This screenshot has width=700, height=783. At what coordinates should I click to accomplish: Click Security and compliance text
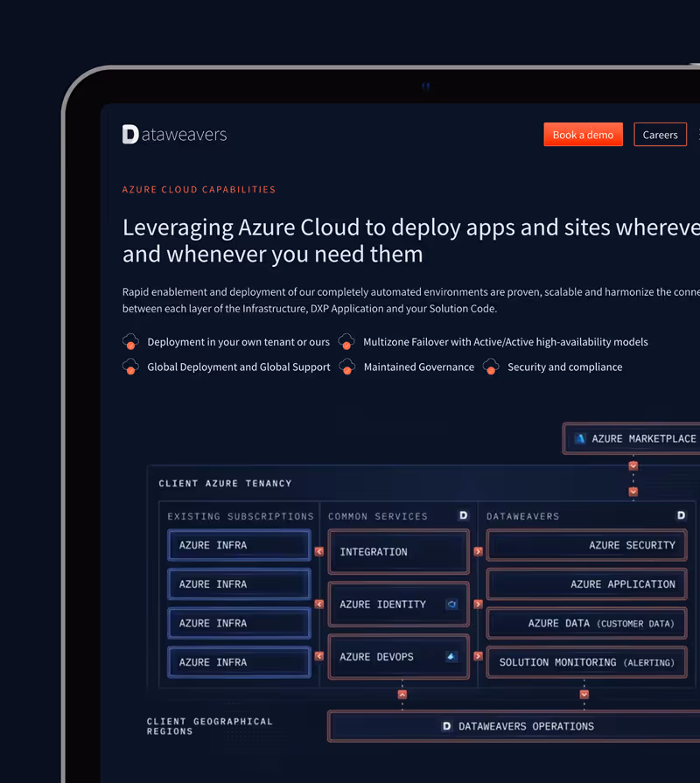point(564,367)
